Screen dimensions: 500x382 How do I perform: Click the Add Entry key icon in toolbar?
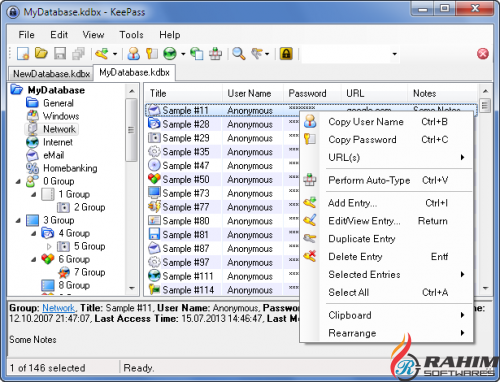[102, 53]
